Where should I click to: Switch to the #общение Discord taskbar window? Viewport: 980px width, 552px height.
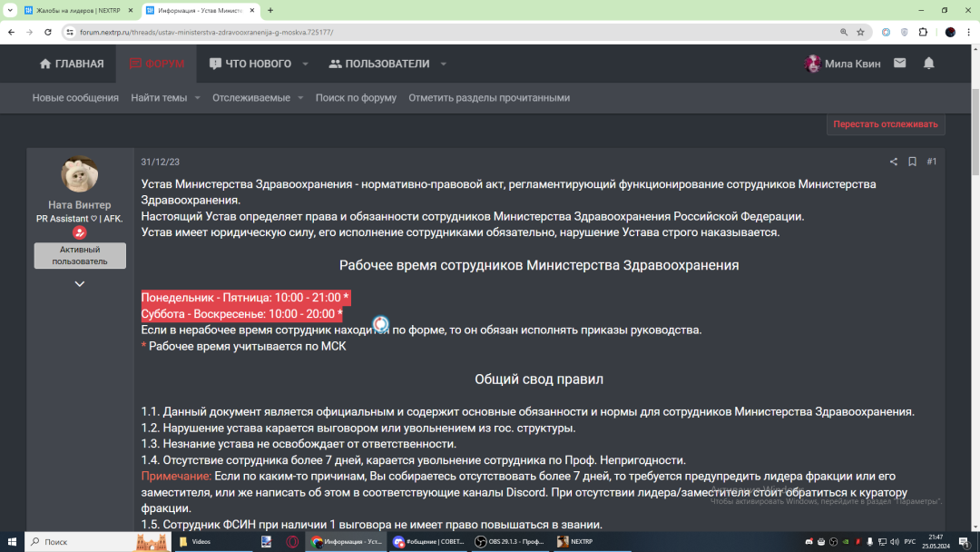(428, 542)
